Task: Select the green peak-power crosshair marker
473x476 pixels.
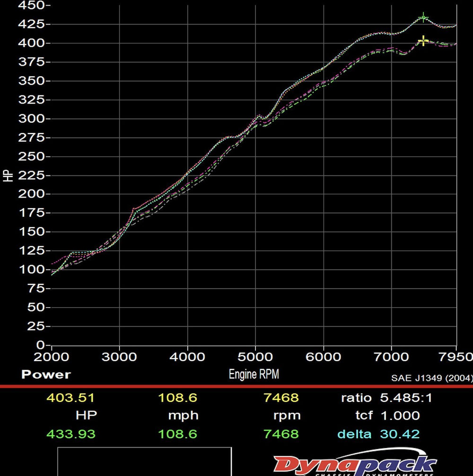Action: point(422,18)
